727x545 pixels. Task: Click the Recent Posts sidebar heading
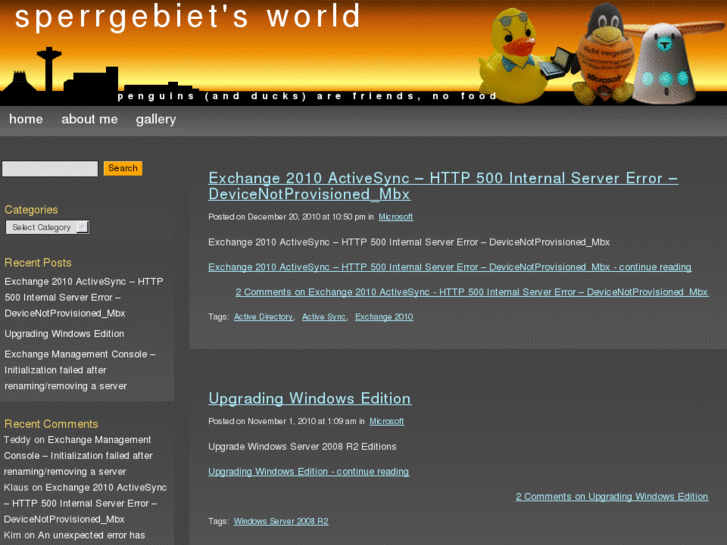(x=38, y=263)
